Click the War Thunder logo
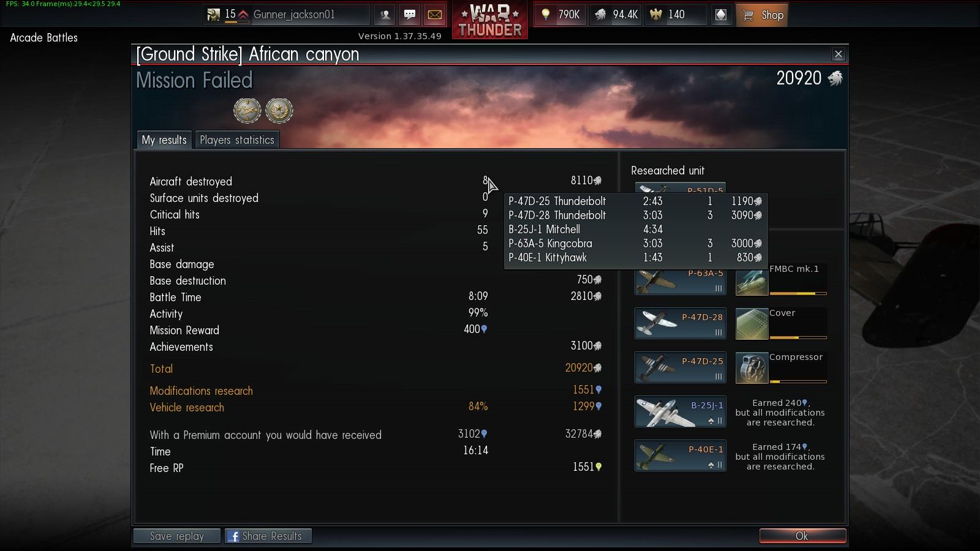Screen dimensions: 980x551 point(490,20)
